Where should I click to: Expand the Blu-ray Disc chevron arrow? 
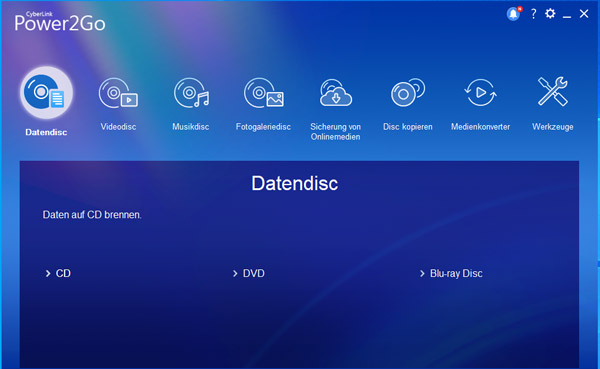(x=422, y=274)
